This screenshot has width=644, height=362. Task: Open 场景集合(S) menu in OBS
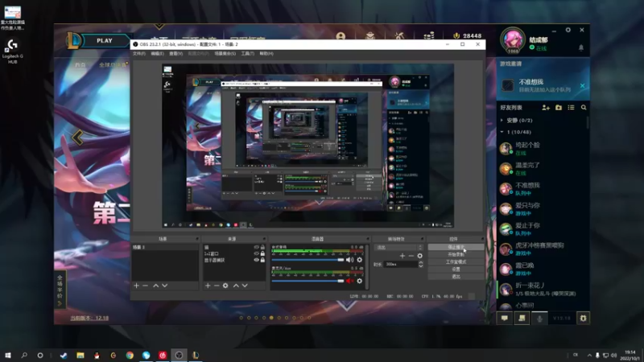tap(225, 54)
